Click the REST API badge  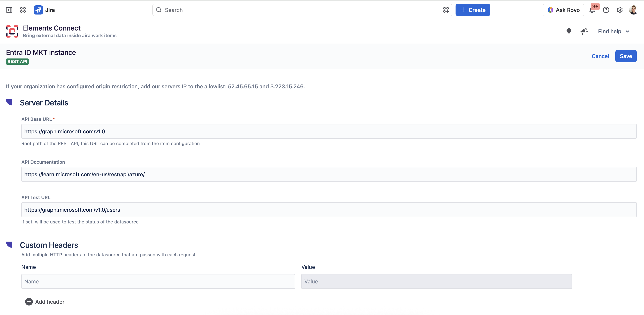click(18, 61)
